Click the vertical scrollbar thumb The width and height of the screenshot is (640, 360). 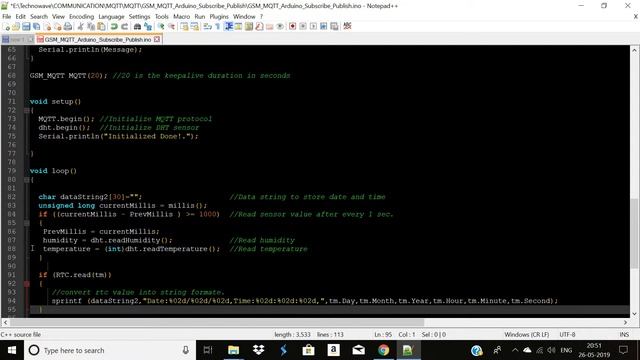pyautogui.click(x=634, y=233)
